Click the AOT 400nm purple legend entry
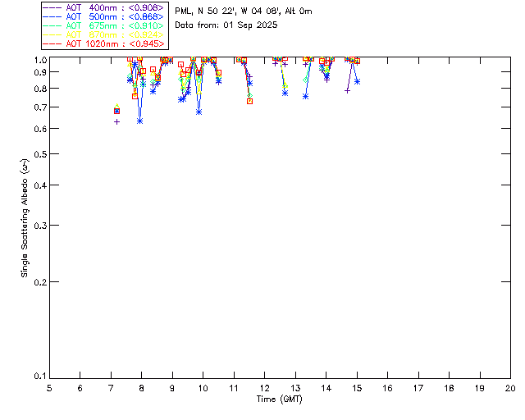 click(103, 7)
